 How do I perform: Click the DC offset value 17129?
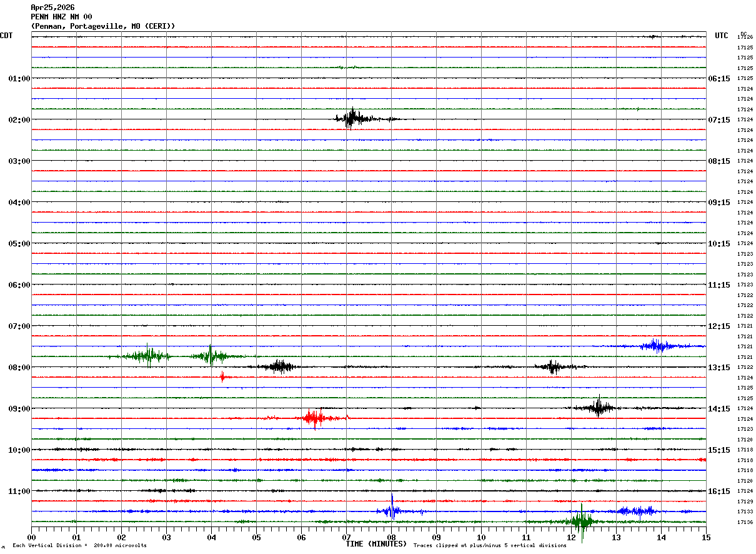point(745,501)
